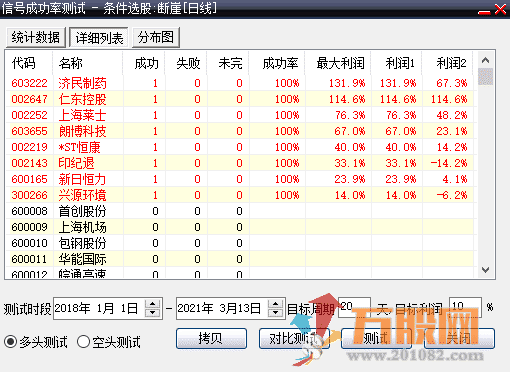Open the 详细列表 tab
Viewport: 510px width, 372px height.
click(99, 38)
